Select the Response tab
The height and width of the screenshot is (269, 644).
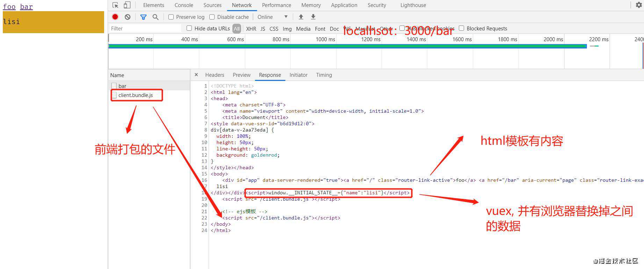[x=270, y=75]
